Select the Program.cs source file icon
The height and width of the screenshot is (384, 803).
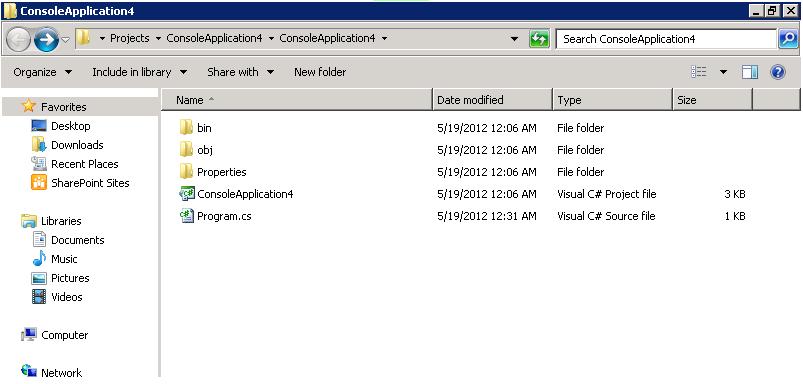click(186, 216)
